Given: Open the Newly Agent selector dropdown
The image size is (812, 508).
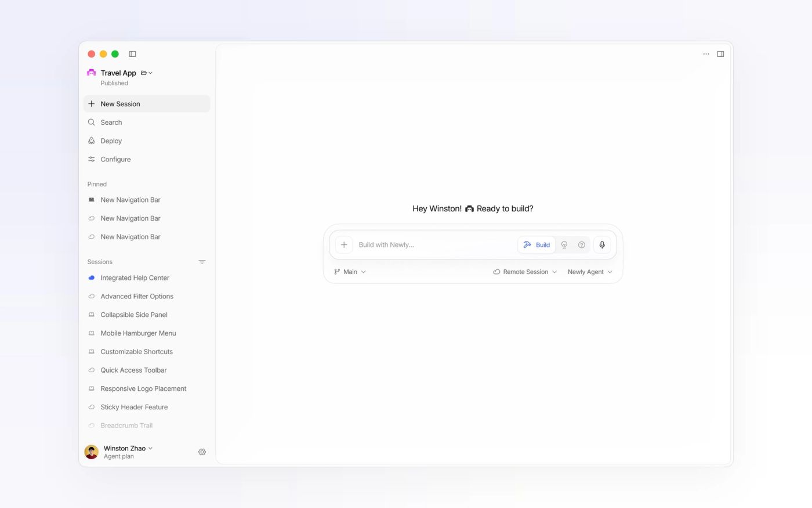Looking at the screenshot, I should 590,272.
